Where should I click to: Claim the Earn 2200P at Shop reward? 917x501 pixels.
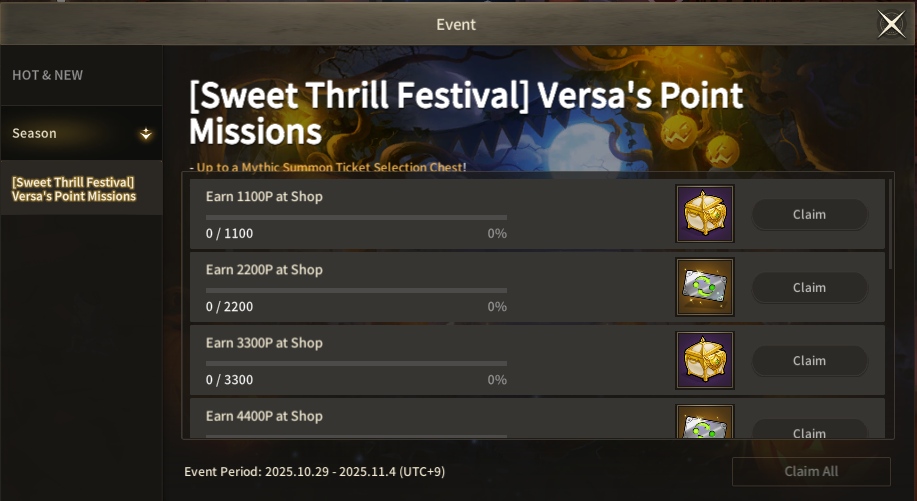coord(809,287)
